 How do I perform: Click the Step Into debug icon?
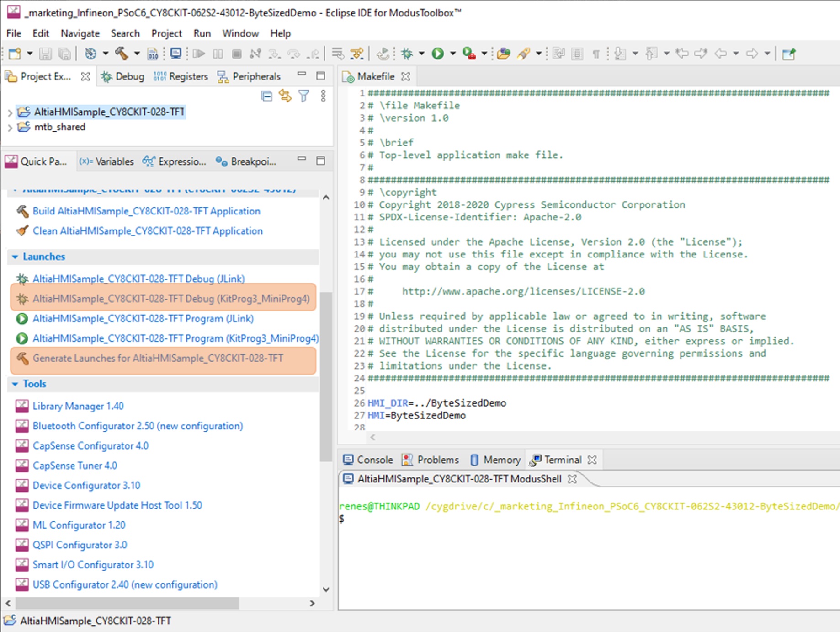click(x=274, y=54)
